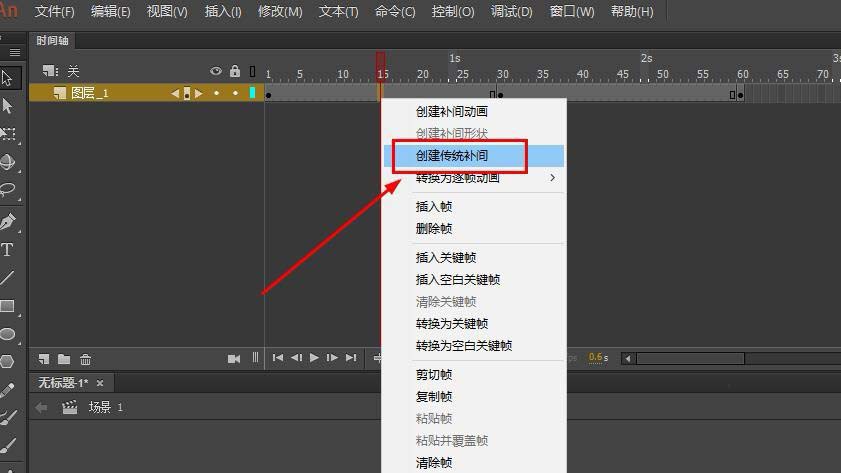The image size is (841, 473).
Task: Select the PolyStar tool
Action: coord(7,361)
